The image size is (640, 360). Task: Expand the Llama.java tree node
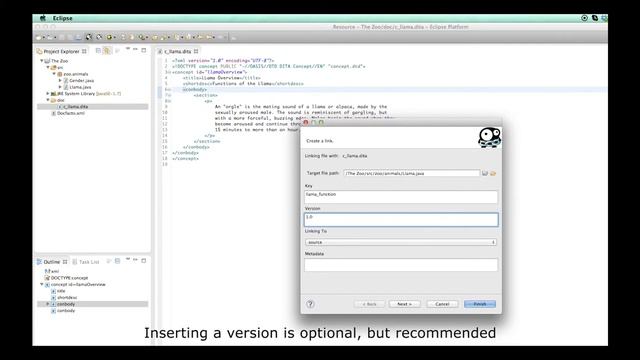[x=60, y=87]
